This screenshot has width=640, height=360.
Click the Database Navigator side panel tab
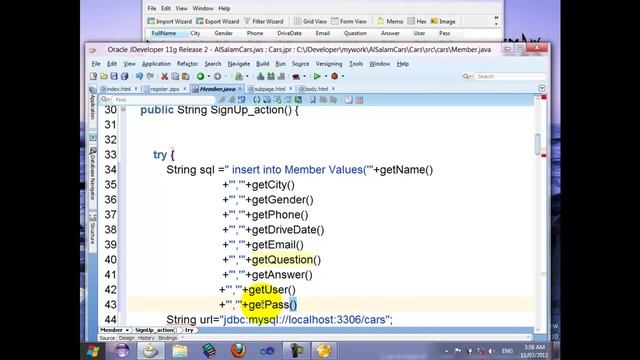tap(93, 175)
